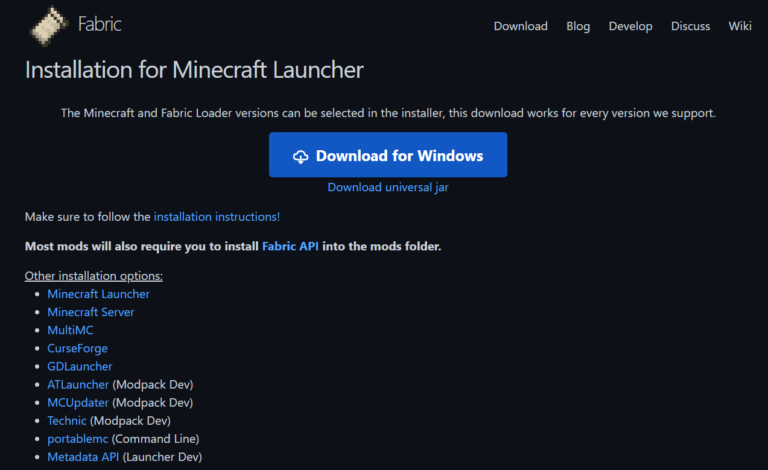
Task: Follow the Fabric API link
Action: [x=292, y=246]
